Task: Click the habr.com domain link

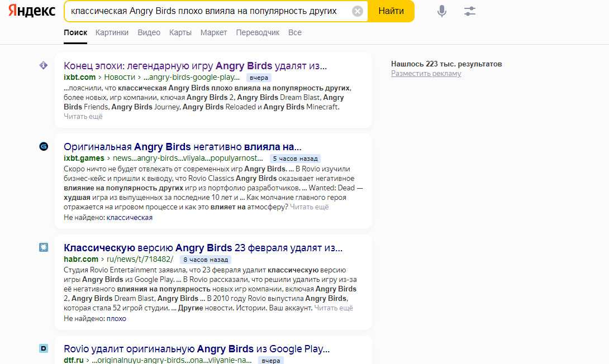Action: coord(81,259)
